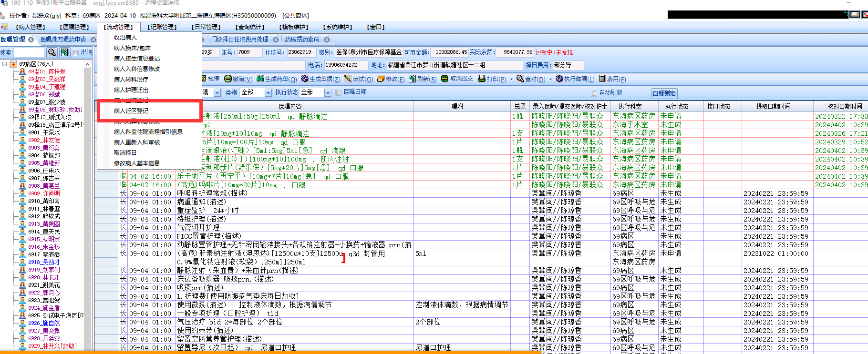Open the 执行状态 dropdown
The image size is (868, 354).
click(328, 92)
